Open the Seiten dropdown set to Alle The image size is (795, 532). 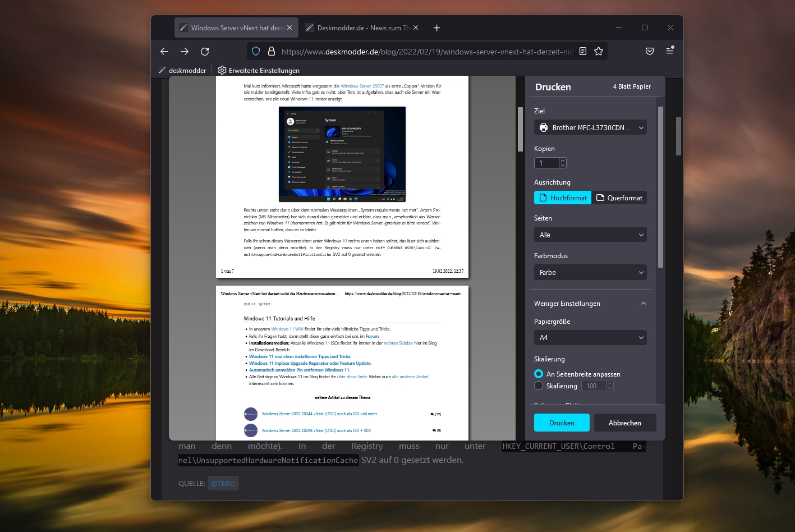[590, 235]
